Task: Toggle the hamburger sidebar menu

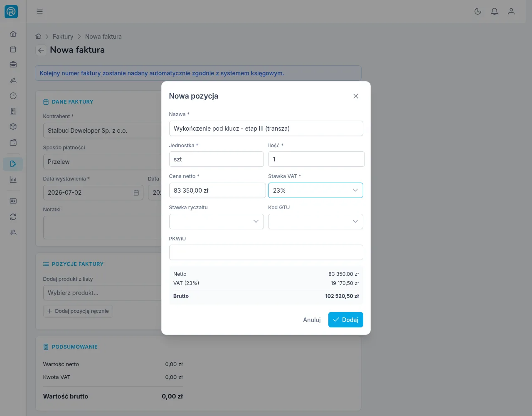Action: point(39,12)
